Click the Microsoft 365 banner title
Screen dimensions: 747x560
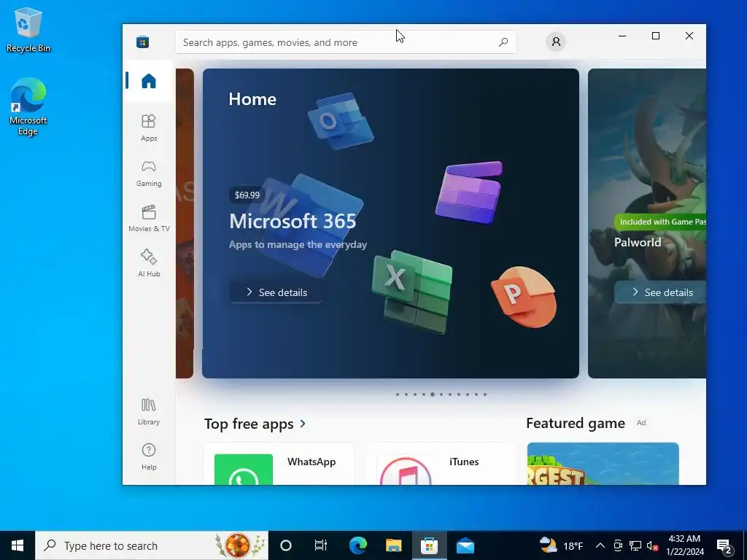293,221
